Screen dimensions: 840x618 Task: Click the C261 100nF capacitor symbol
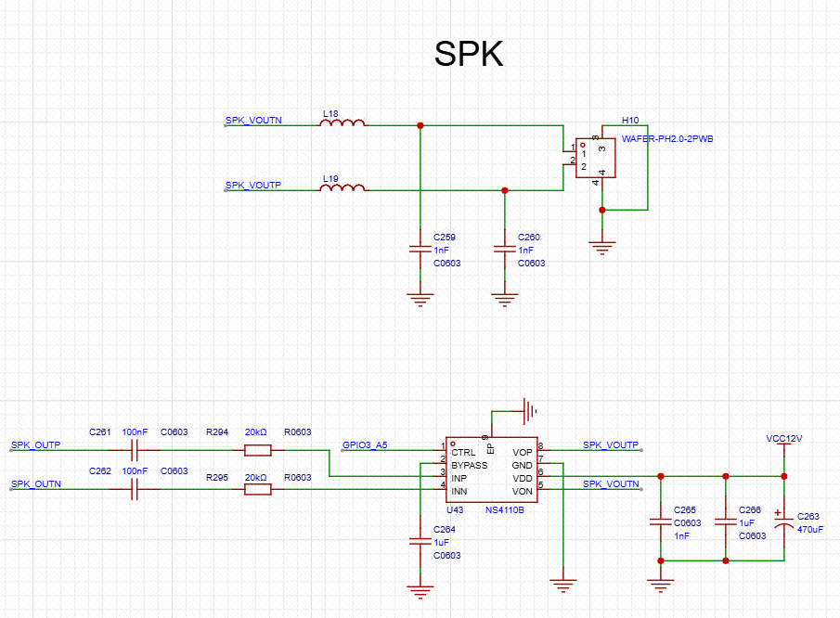click(x=135, y=451)
